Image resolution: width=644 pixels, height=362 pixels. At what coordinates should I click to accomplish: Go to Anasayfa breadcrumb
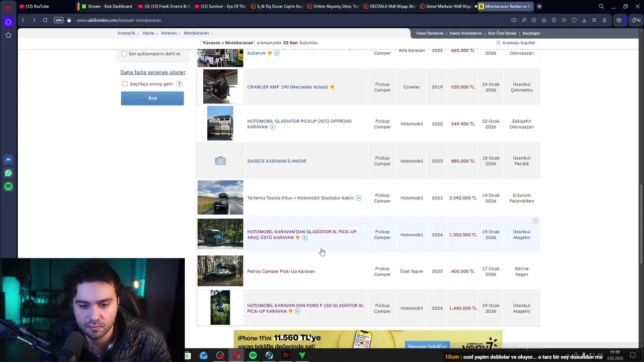coord(126,33)
